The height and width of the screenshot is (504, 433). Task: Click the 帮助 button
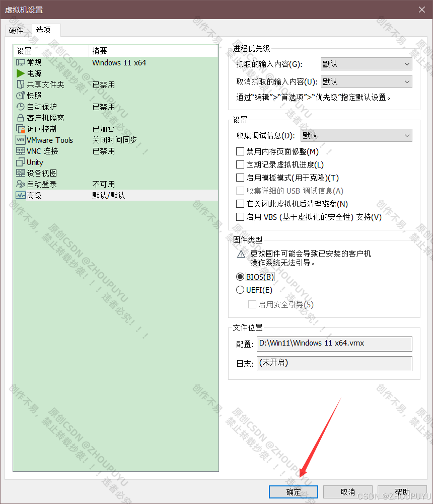click(402, 492)
